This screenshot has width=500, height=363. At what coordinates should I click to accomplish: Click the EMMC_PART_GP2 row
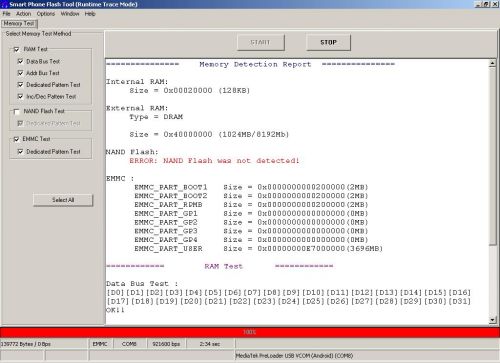[x=251, y=222]
